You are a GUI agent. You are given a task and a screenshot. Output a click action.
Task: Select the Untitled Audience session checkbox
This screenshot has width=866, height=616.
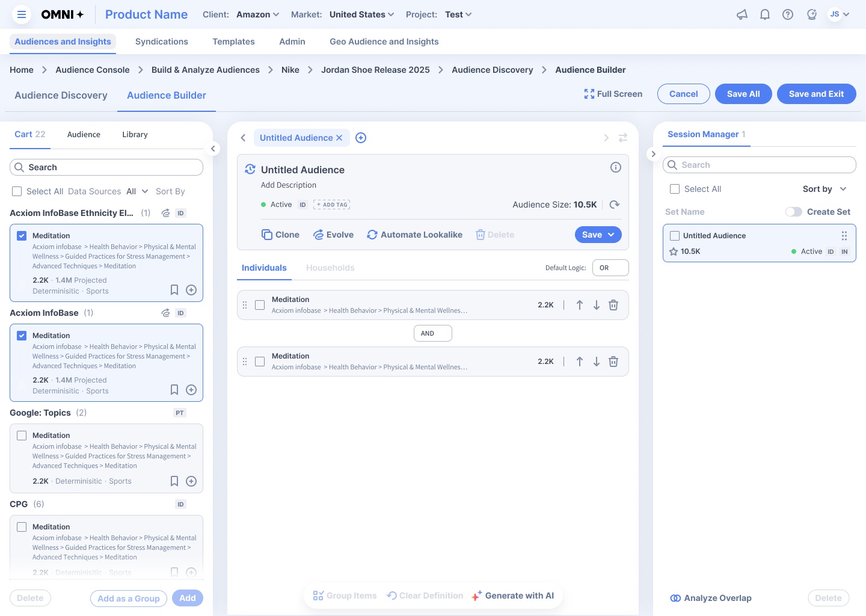[675, 236]
